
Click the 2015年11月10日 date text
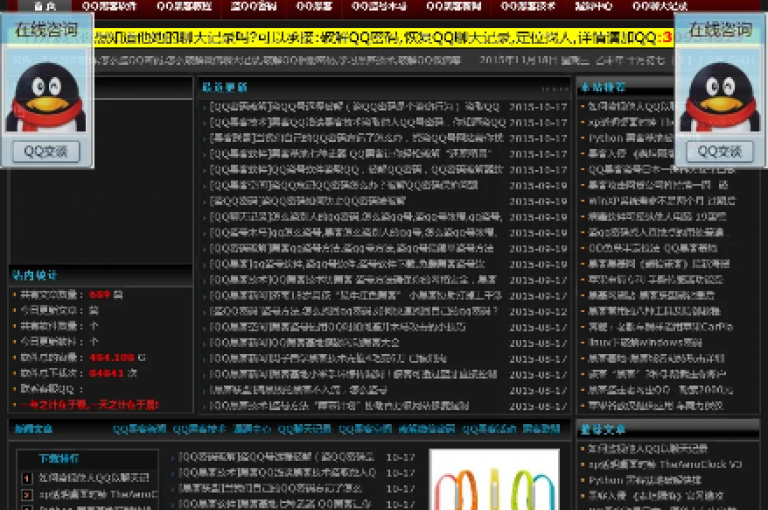click(x=517, y=60)
